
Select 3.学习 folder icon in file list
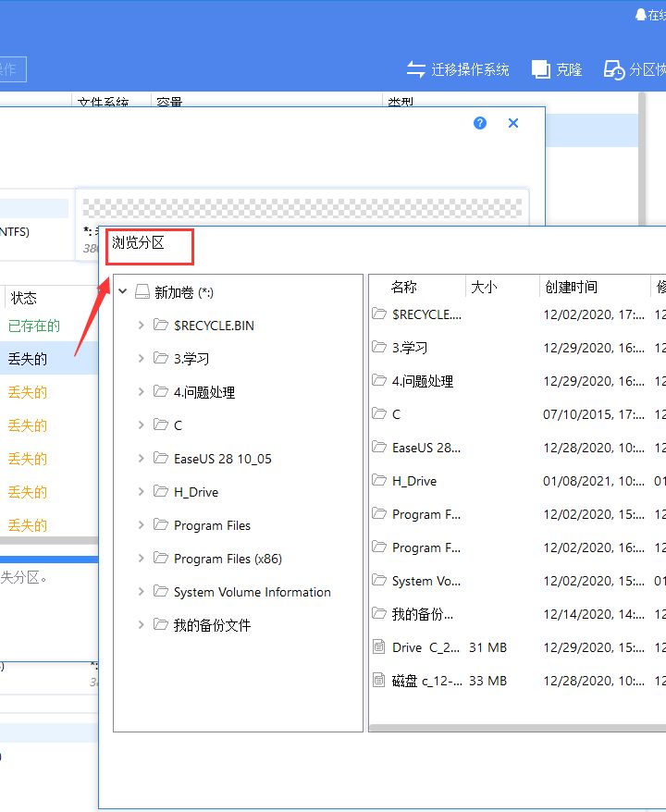(x=379, y=347)
